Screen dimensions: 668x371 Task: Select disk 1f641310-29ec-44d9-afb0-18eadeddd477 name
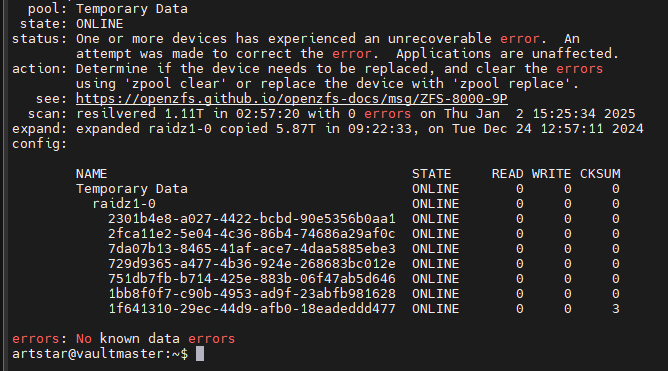coord(252,309)
